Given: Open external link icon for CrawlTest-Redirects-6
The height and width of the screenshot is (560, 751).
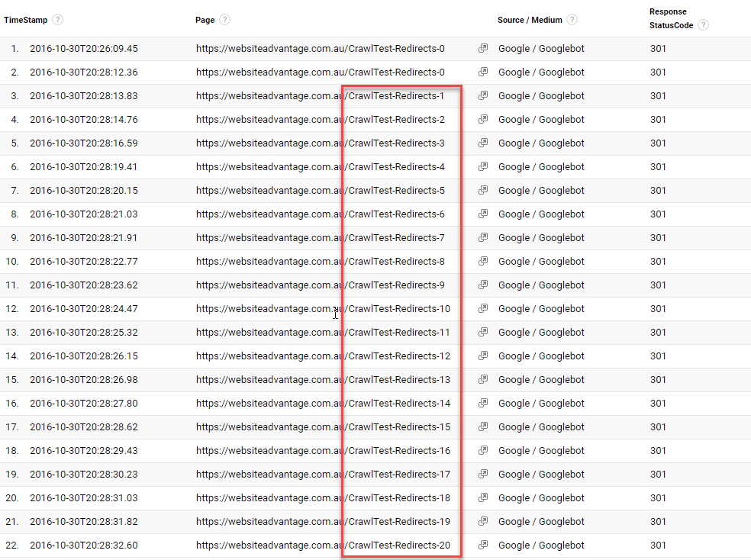Looking at the screenshot, I should click(483, 214).
